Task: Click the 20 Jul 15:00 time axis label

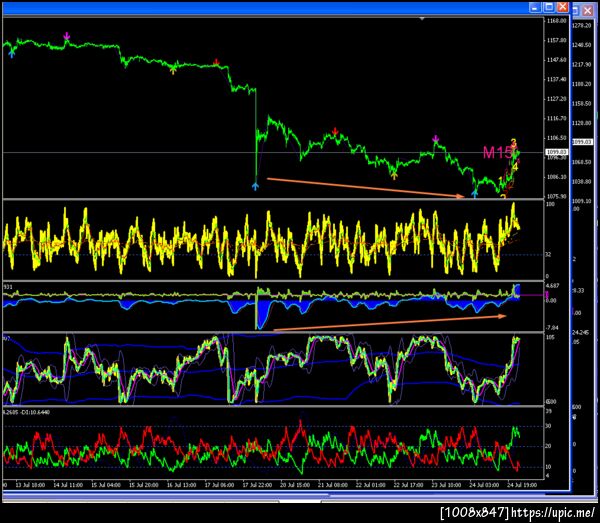Action: pos(295,485)
